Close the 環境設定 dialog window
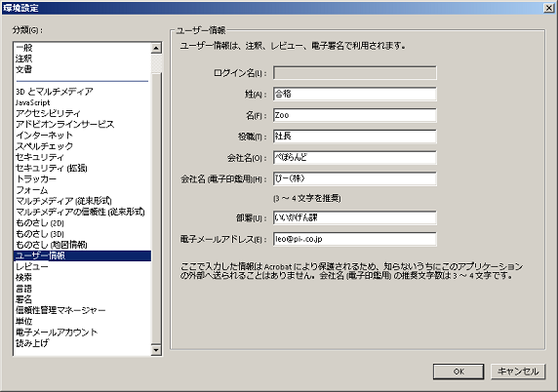The height and width of the screenshot is (392, 558). click(549, 8)
